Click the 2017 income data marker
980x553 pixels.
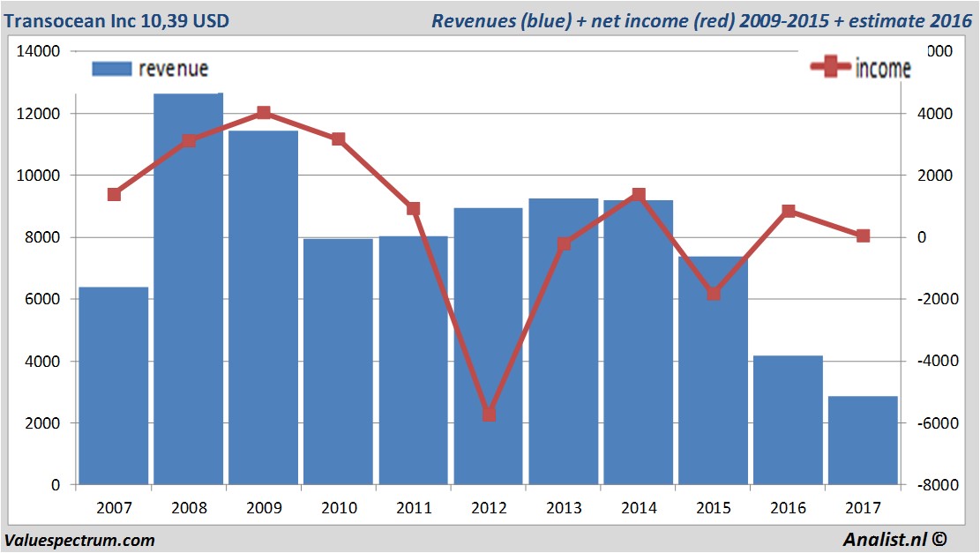pos(864,235)
